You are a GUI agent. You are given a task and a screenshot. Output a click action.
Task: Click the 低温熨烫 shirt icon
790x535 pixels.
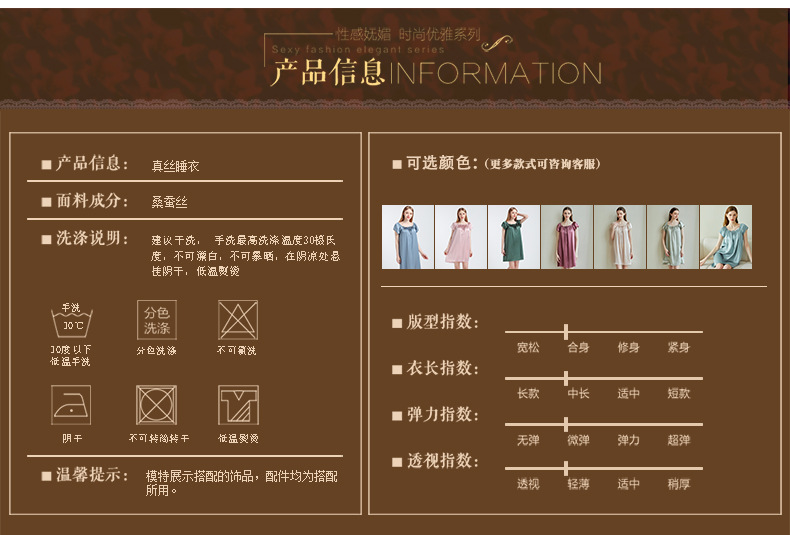tap(238, 405)
